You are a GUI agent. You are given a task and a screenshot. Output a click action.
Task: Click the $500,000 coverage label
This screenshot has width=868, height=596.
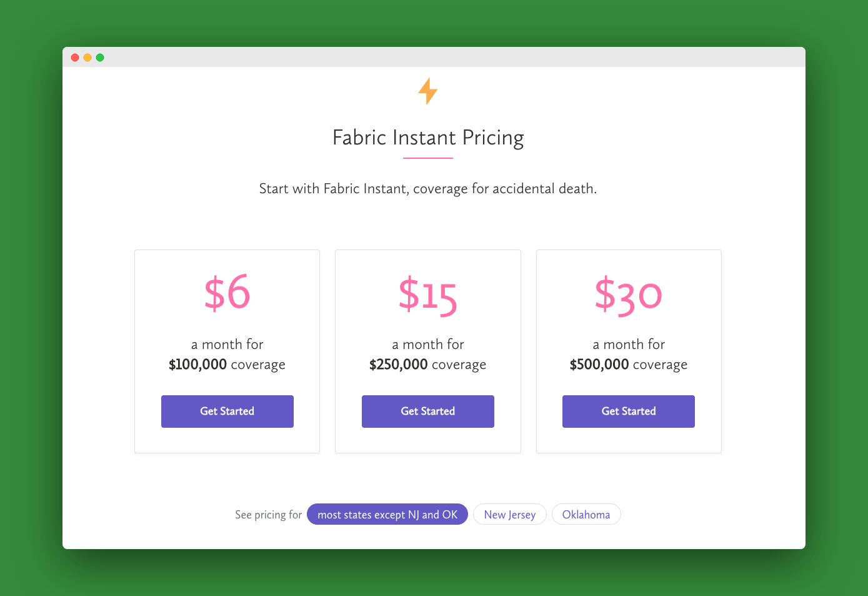(x=628, y=364)
